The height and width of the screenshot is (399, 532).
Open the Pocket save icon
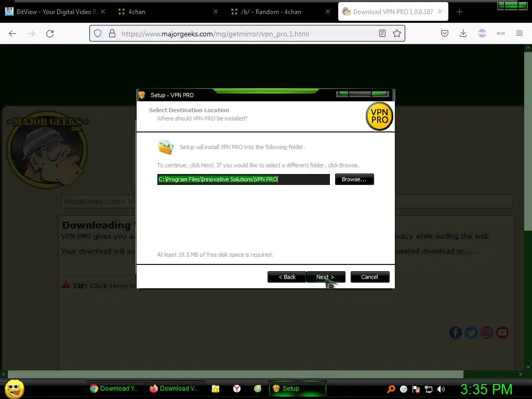(445, 33)
